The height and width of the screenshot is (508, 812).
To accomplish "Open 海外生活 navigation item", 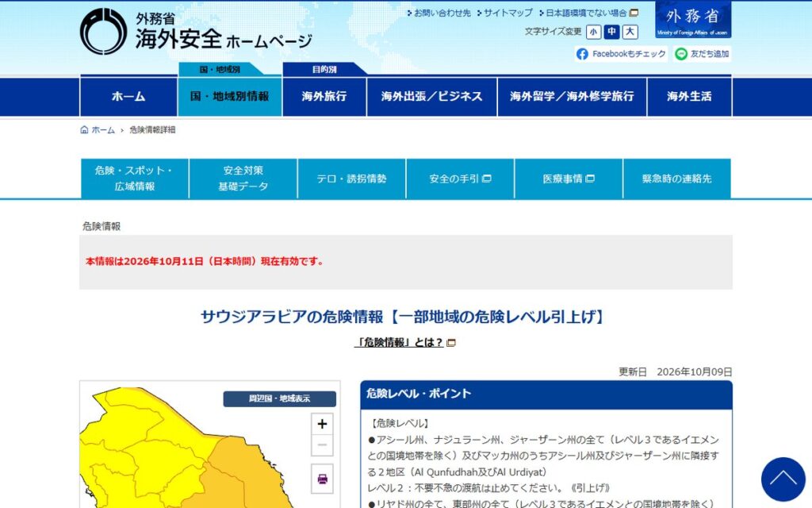I will pyautogui.click(x=689, y=96).
